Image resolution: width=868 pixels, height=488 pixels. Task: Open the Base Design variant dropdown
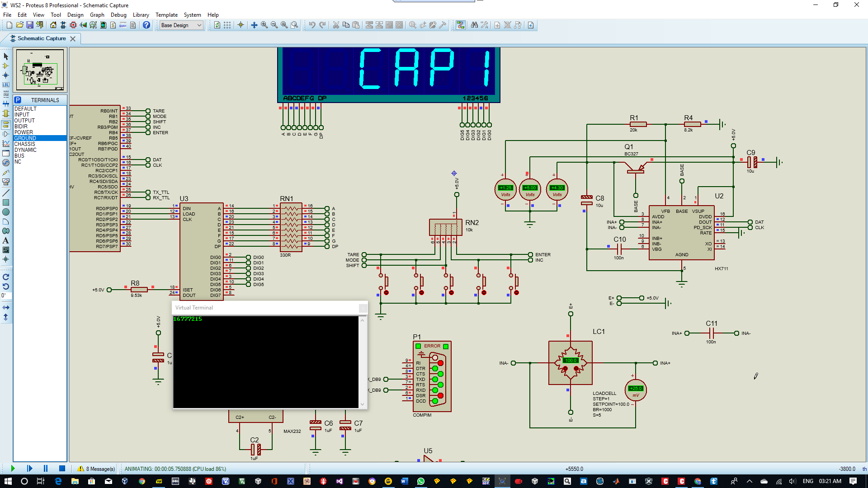click(x=181, y=25)
